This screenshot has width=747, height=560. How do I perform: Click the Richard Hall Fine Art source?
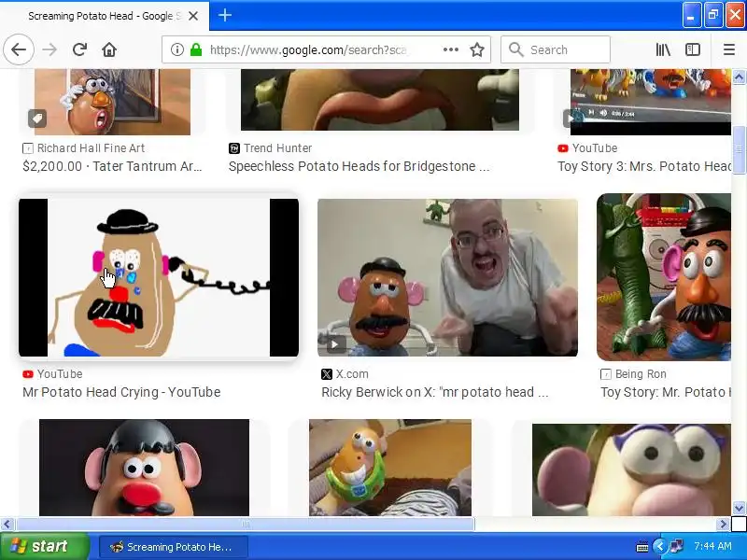91,148
